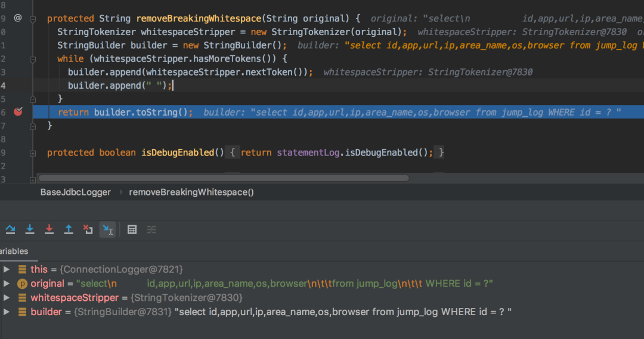The height and width of the screenshot is (339, 644).
Task: Expand the 'this' ConnectionLogger variable
Action: [7, 269]
